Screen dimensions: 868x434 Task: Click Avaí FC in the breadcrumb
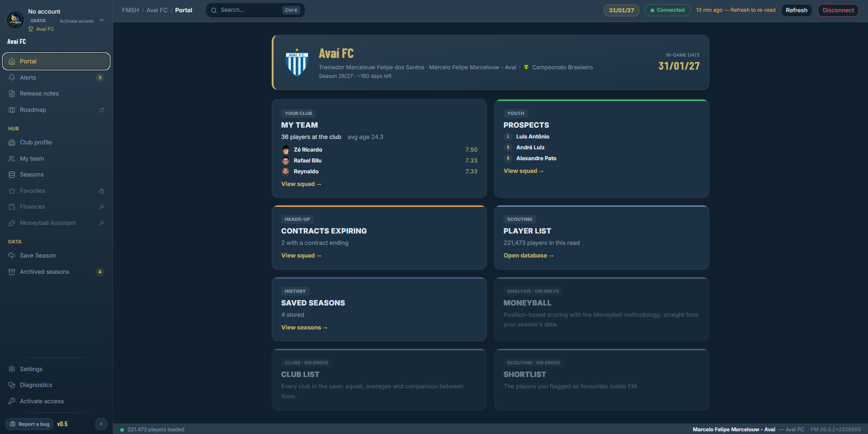coord(157,10)
